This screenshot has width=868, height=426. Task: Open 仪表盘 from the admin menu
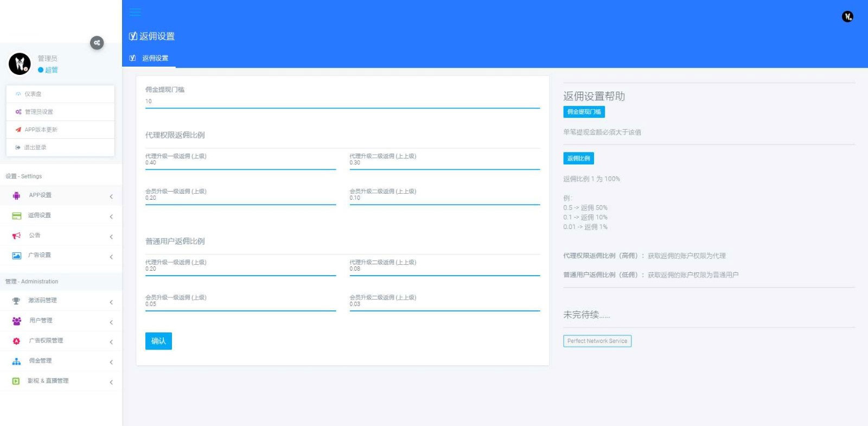(x=33, y=94)
